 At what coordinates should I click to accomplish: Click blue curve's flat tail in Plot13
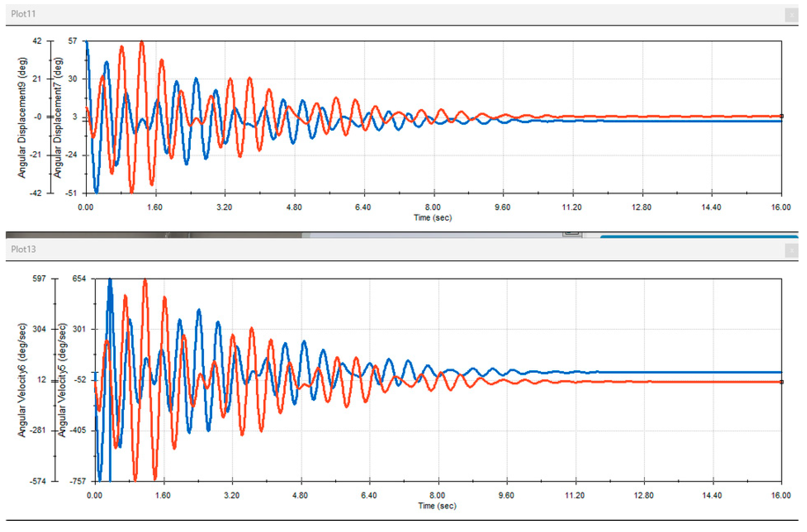tap(679, 372)
